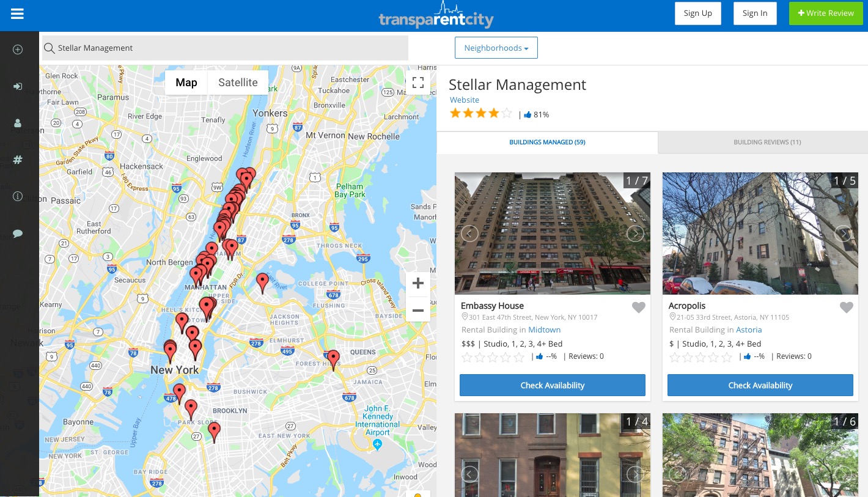Click '$ | Studio, 1, 2, 3, 4+ Bed'
This screenshot has height=497, width=868.
715,344
